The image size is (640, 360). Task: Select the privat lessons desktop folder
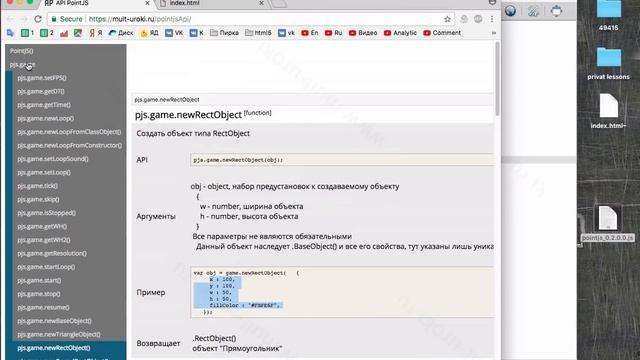pyautogui.click(x=609, y=64)
